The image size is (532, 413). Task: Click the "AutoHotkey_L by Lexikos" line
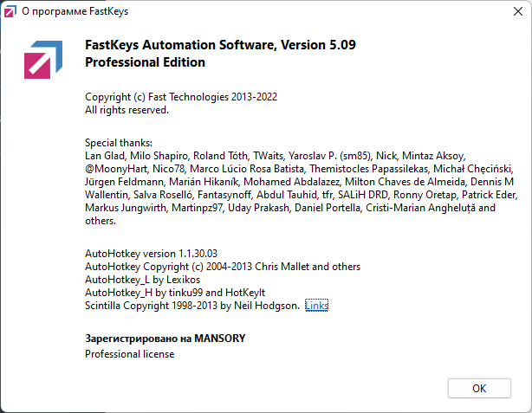pyautogui.click(x=142, y=280)
